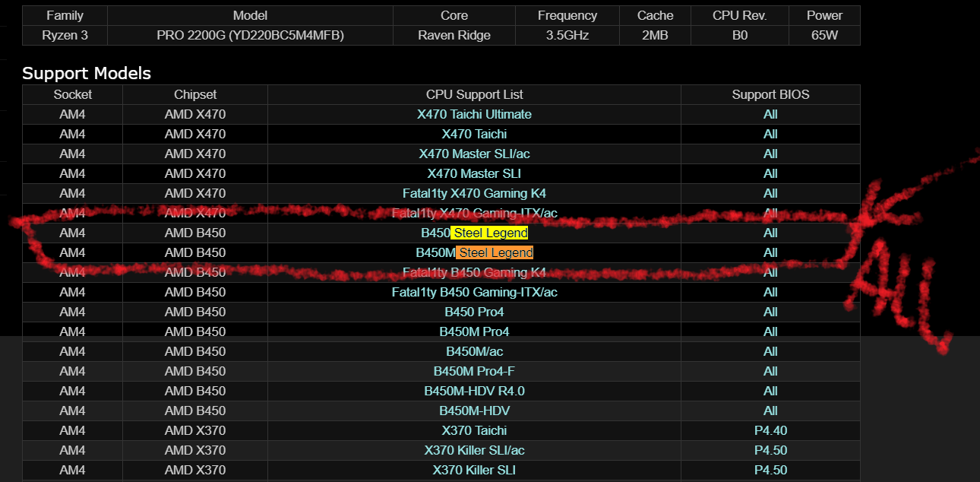Click the 3.5GHz frequency cell
The image size is (980, 482).
(567, 35)
